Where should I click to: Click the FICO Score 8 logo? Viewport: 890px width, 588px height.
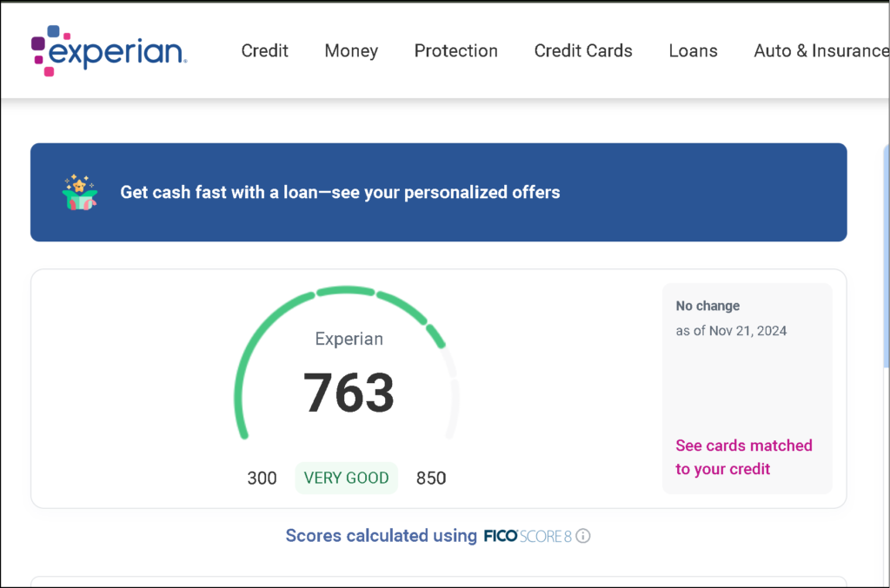[527, 536]
